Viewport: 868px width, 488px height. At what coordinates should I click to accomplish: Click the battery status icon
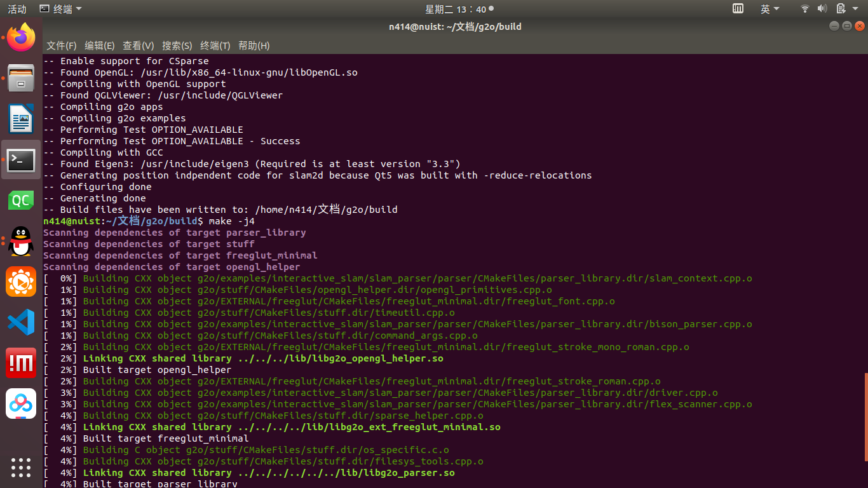[x=841, y=9]
